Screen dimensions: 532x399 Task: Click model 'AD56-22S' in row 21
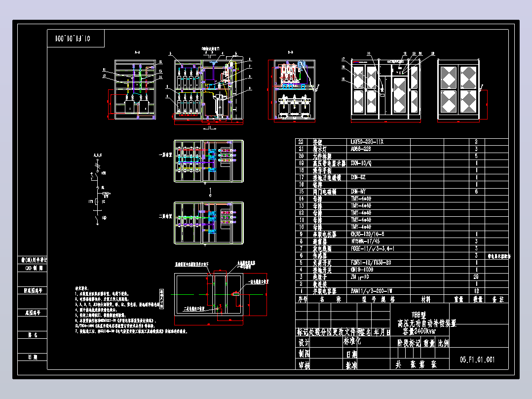click(x=361, y=149)
